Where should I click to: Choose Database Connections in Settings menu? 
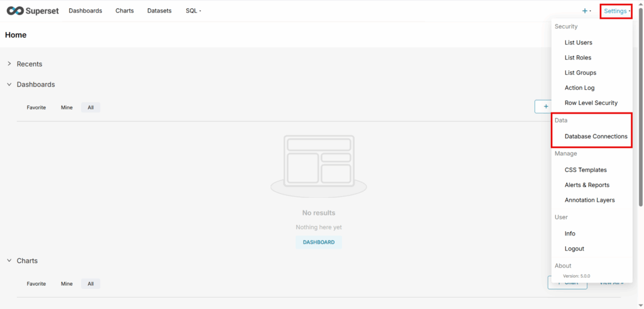[596, 136]
